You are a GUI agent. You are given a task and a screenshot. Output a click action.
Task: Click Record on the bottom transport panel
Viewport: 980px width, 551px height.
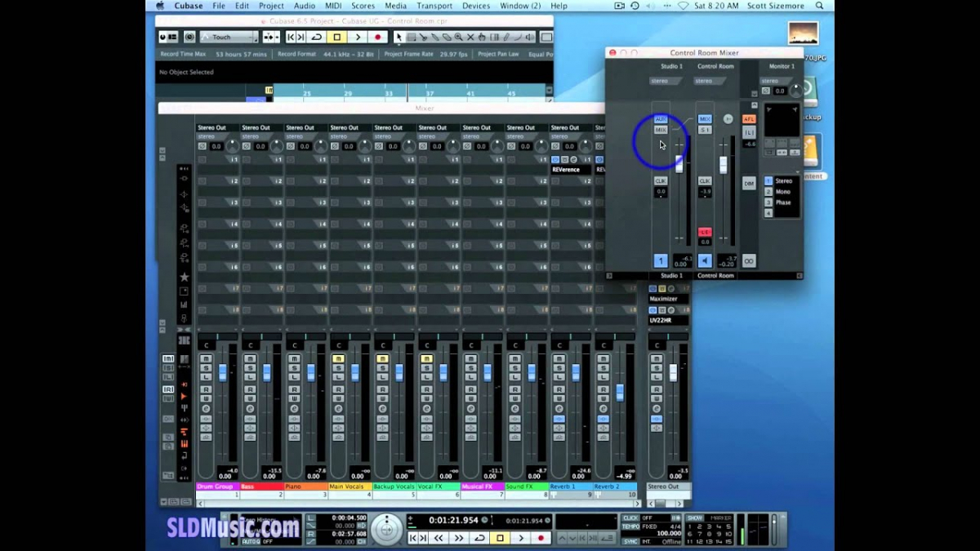click(x=541, y=538)
